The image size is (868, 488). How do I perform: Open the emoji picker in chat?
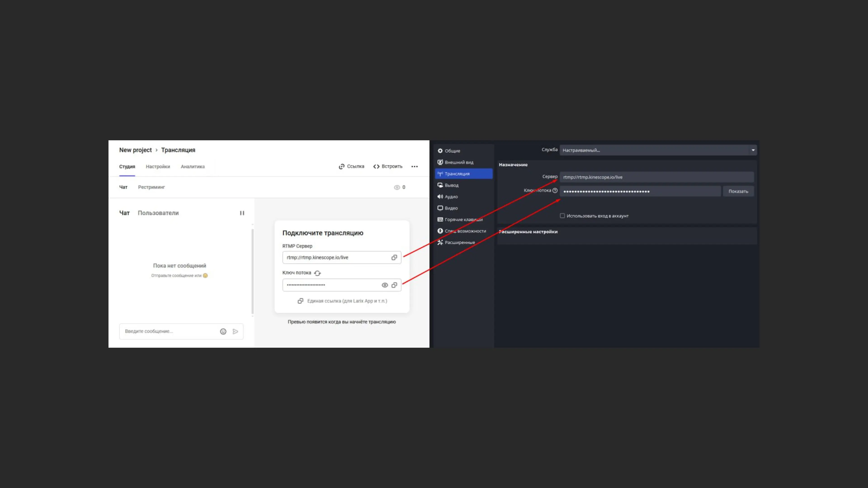tap(223, 331)
